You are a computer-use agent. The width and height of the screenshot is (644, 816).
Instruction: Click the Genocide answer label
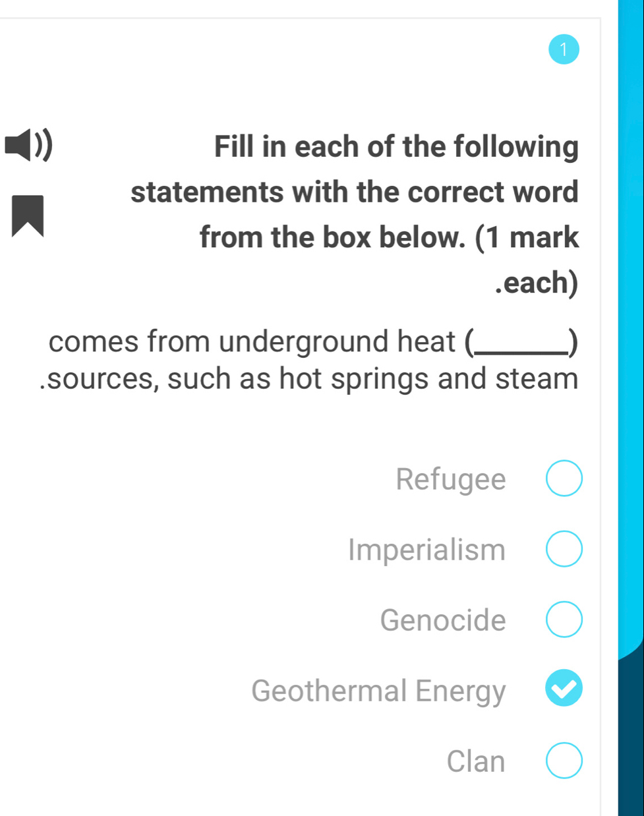(x=443, y=620)
